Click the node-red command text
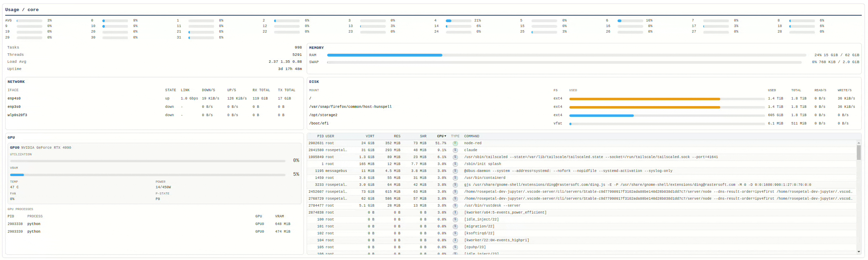The image size is (868, 260). [473, 143]
